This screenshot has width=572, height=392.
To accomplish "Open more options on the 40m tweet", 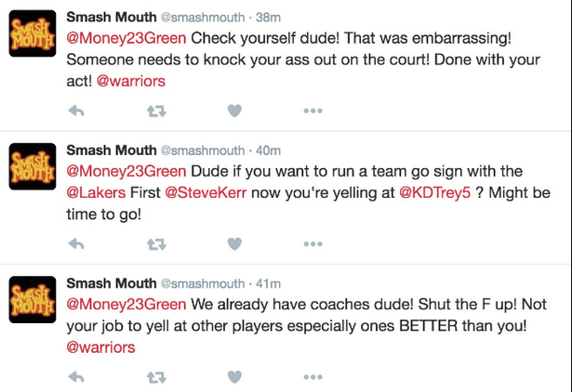I will pos(313,244).
